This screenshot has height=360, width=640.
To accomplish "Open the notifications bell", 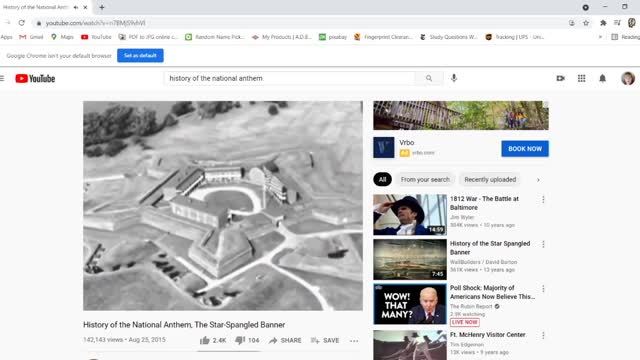I will 602,78.
